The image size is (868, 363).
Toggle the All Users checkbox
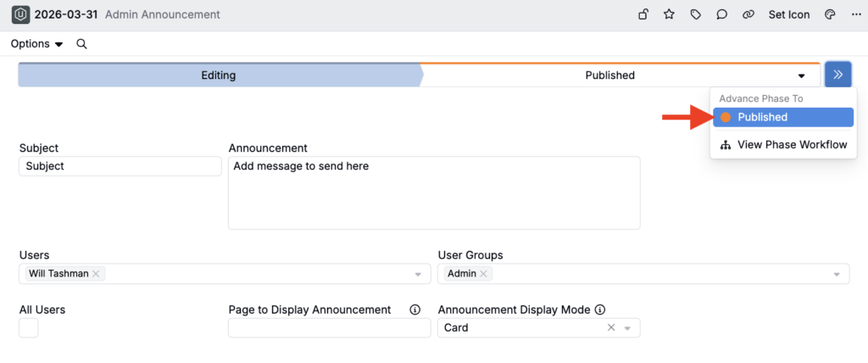coord(28,328)
